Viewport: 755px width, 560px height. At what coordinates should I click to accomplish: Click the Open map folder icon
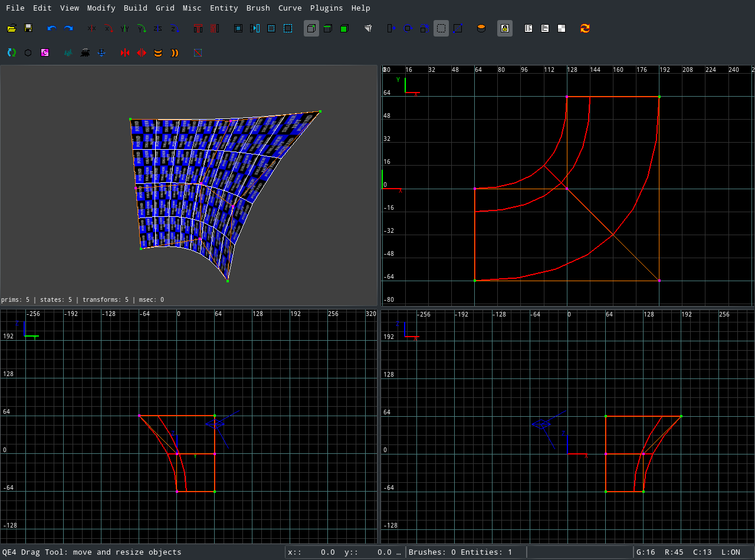pos(11,28)
